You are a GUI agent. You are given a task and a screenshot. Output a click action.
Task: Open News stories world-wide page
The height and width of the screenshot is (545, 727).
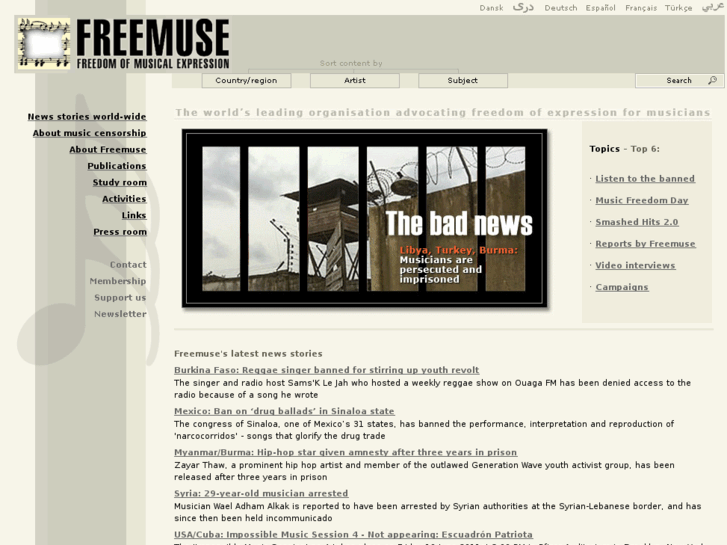point(87,116)
